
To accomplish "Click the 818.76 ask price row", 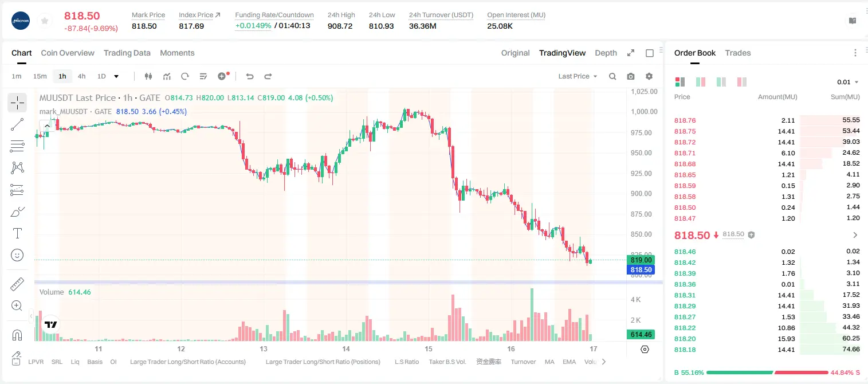I will (x=767, y=120).
